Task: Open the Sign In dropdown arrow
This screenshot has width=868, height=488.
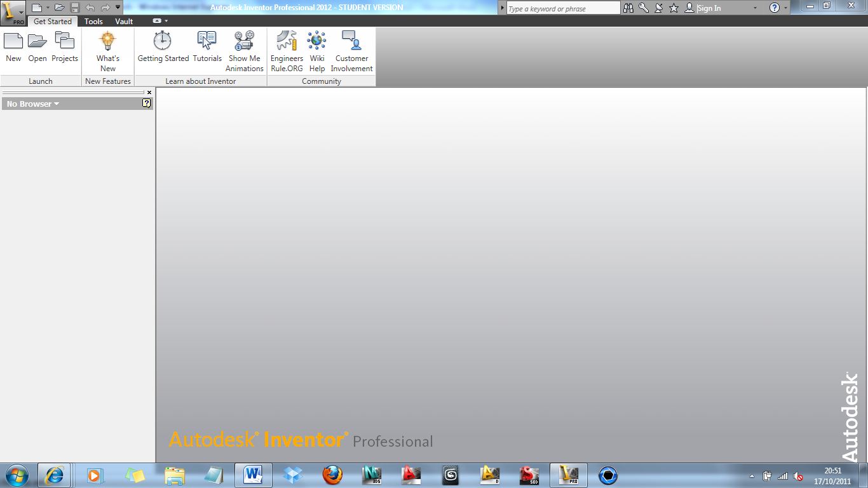Action: (x=755, y=8)
